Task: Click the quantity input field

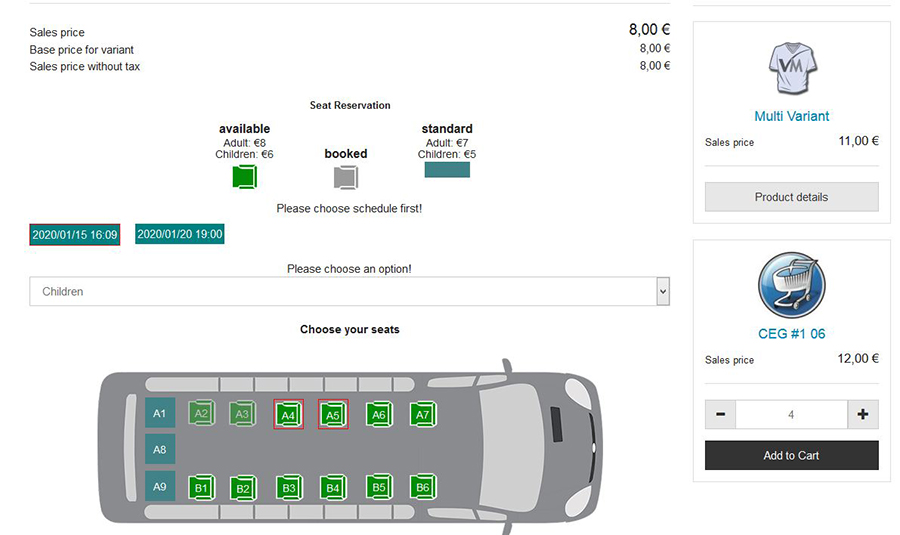Action: point(791,414)
